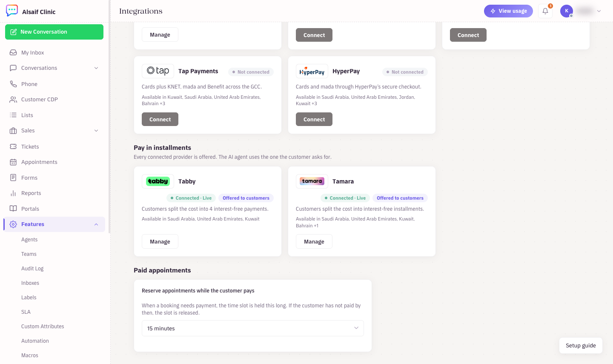Collapse the Features section chevron
The width and height of the screenshot is (613, 364).
pos(96,224)
